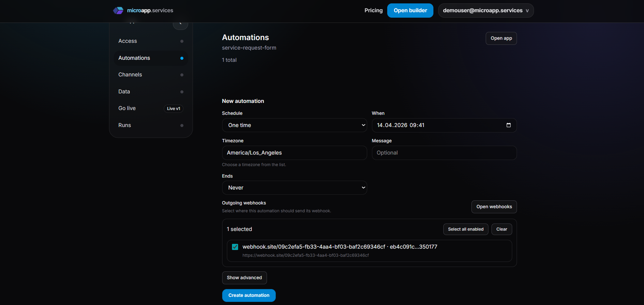Click the Pricing link
Image resolution: width=644 pixels, height=305 pixels.
click(x=373, y=11)
